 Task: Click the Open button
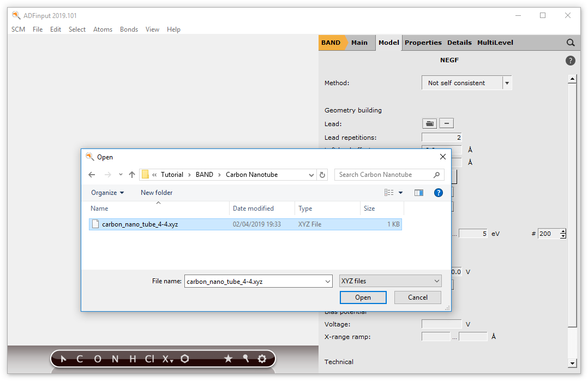point(363,297)
